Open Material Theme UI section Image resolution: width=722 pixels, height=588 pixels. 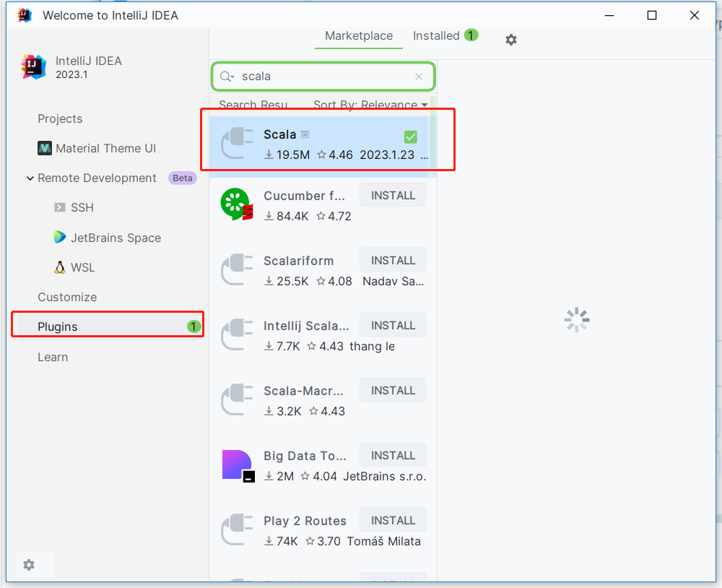tap(97, 148)
